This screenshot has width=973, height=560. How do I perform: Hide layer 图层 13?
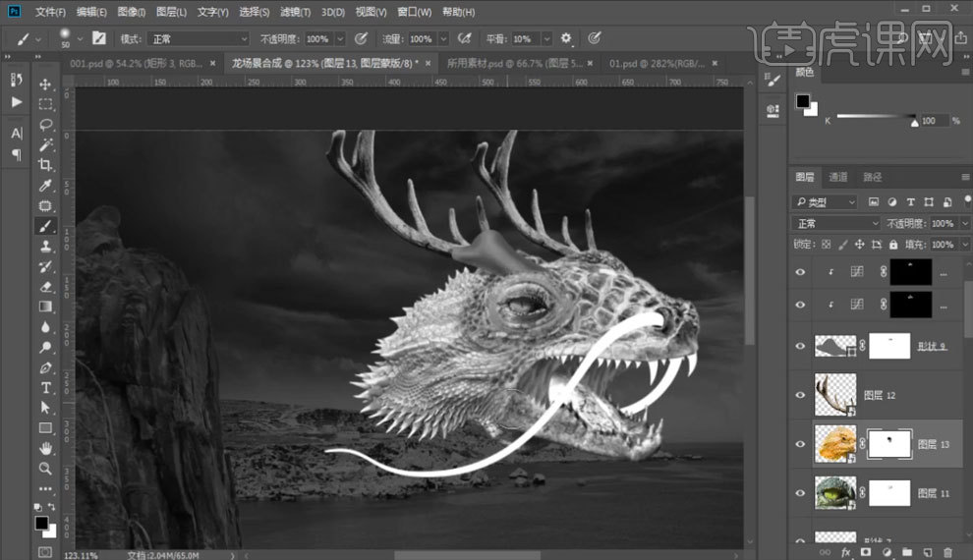(800, 444)
